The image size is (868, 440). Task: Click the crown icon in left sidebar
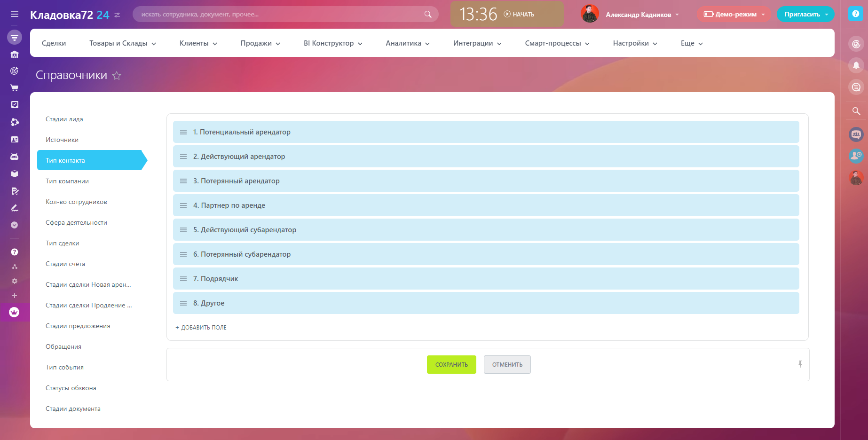pos(14,312)
